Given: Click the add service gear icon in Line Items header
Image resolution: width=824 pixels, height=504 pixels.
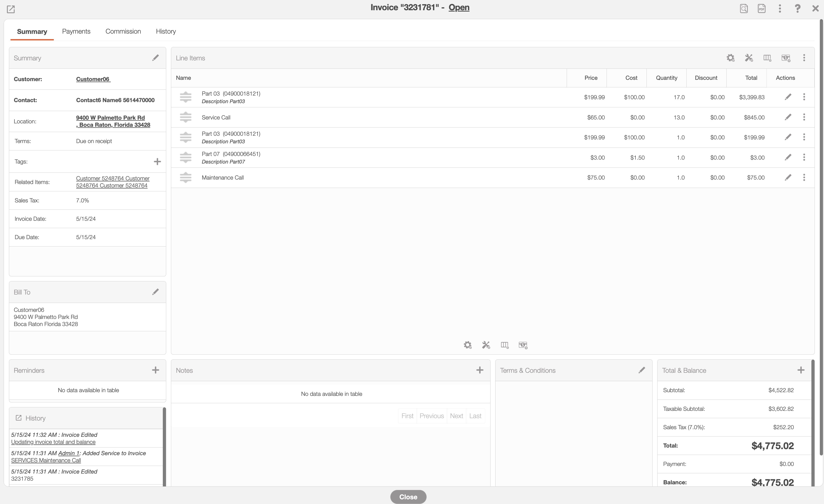Looking at the screenshot, I should 730,58.
